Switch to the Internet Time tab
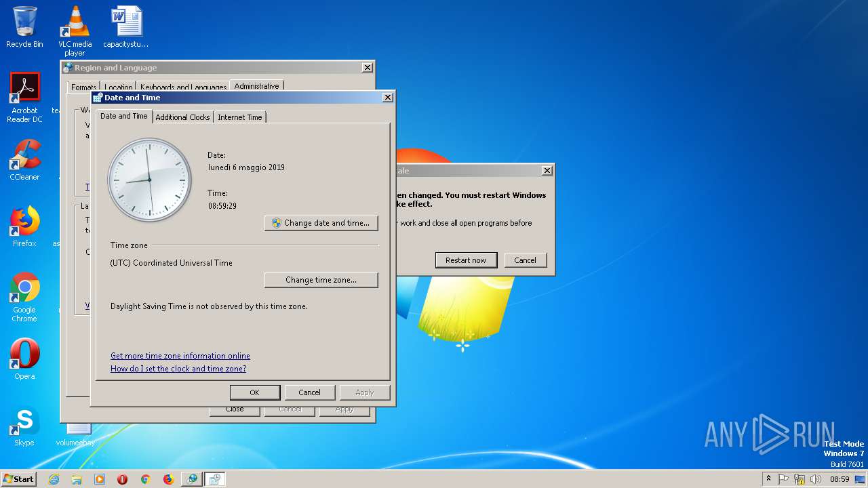 click(240, 117)
